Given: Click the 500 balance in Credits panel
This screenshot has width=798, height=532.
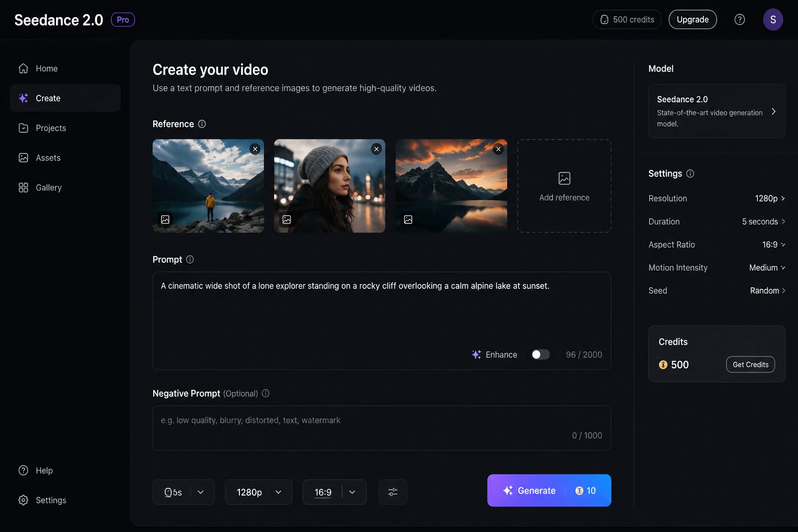Looking at the screenshot, I should [680, 365].
